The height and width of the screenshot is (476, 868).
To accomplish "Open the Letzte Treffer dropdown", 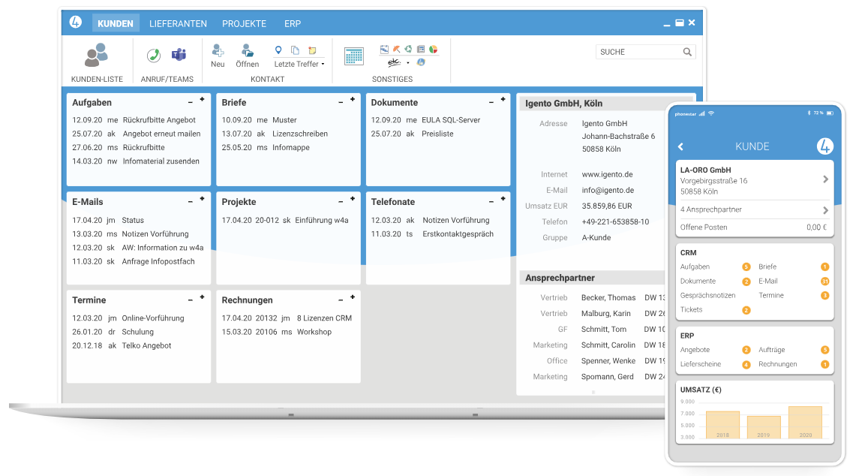I will coord(323,63).
